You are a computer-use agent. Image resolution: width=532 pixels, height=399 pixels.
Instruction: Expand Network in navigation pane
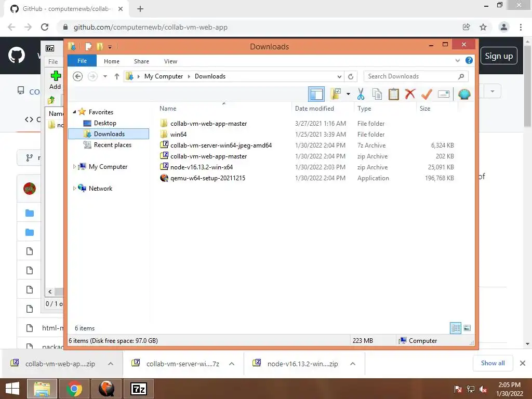74,188
